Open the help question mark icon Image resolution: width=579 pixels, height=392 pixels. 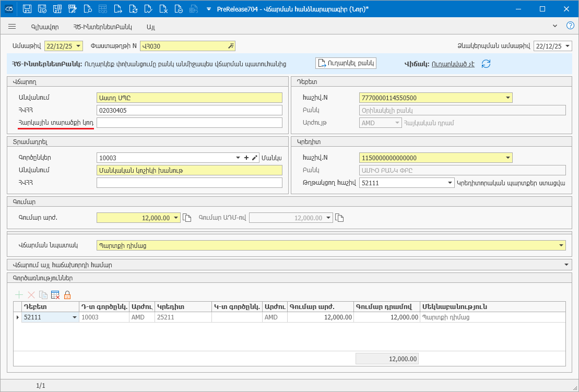570,26
